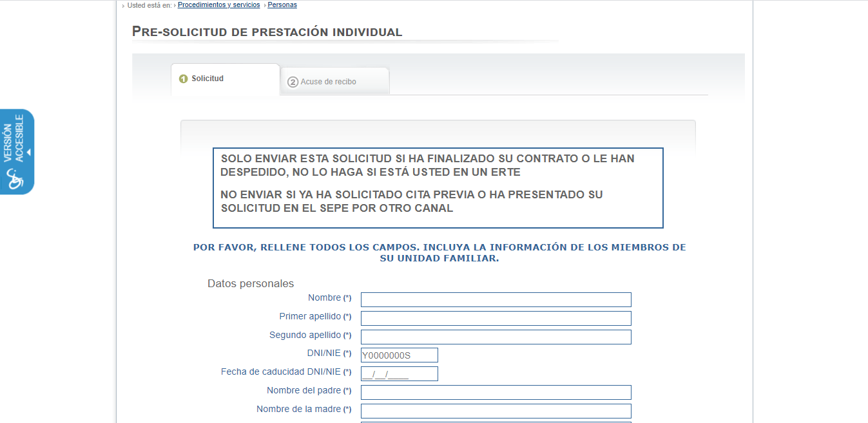Click the 'POR FAVOR, RELLENE TODOS LOS CAMPOS' instruction

click(439, 252)
